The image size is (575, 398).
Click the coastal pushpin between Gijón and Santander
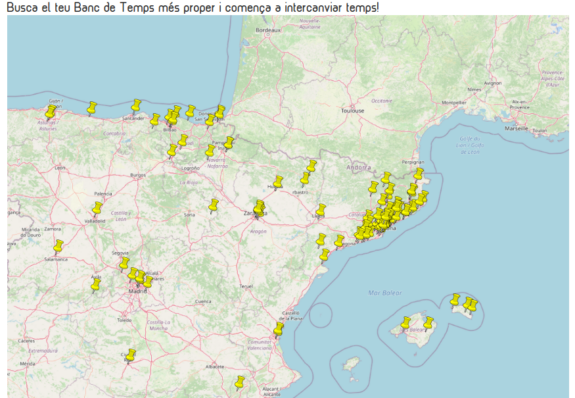coord(91,109)
